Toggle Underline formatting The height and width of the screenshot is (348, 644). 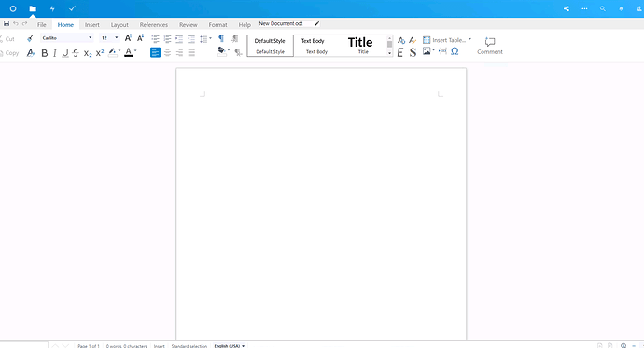click(x=65, y=53)
